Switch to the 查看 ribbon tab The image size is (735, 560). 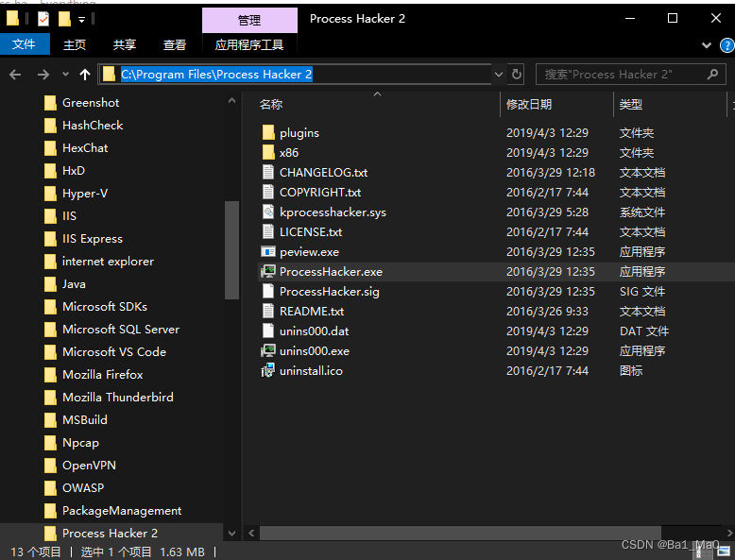click(175, 45)
